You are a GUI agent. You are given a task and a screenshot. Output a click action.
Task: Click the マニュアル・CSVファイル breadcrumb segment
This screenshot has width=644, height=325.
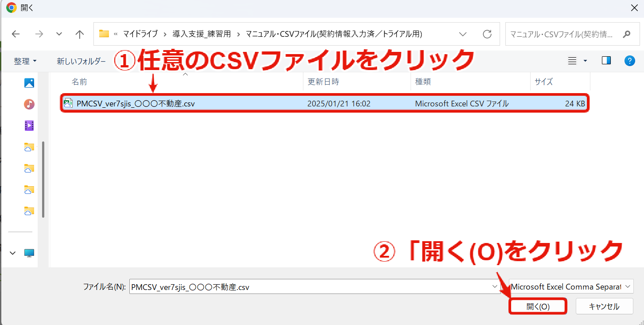[x=334, y=34]
